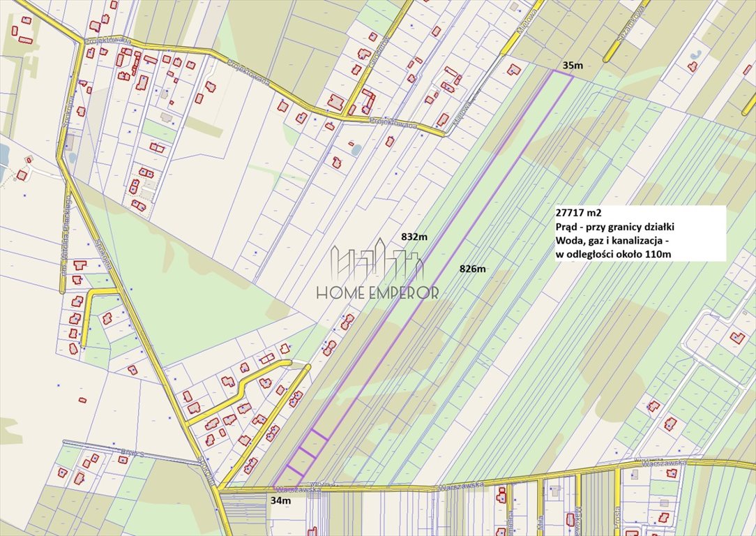Viewport: 756px width, 536px height.
Task: Select the Miła street label
Action: point(540,522)
